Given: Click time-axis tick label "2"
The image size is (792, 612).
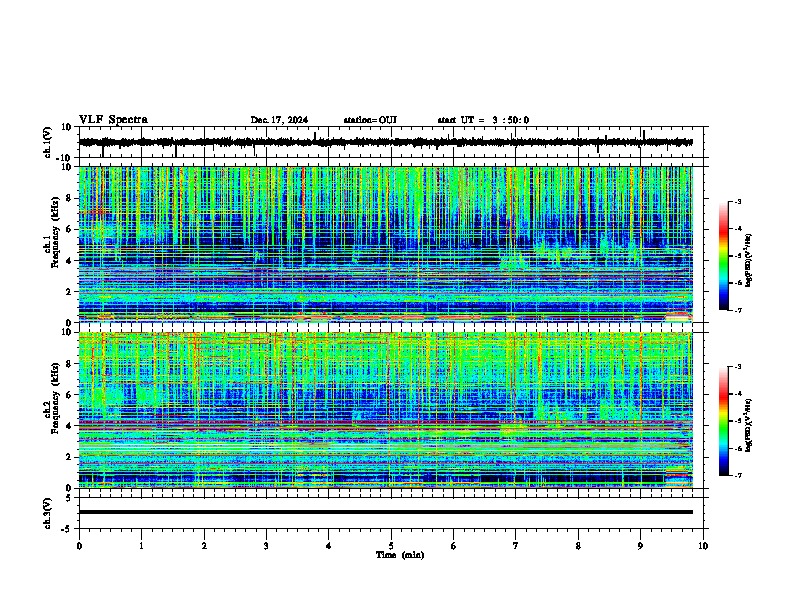Looking at the screenshot, I should (204, 546).
